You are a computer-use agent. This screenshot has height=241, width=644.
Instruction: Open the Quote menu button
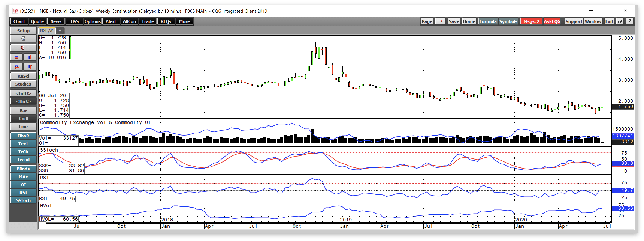point(37,21)
